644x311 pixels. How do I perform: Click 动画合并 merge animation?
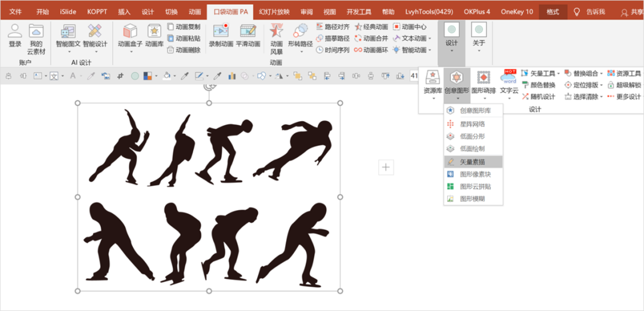coord(371,38)
